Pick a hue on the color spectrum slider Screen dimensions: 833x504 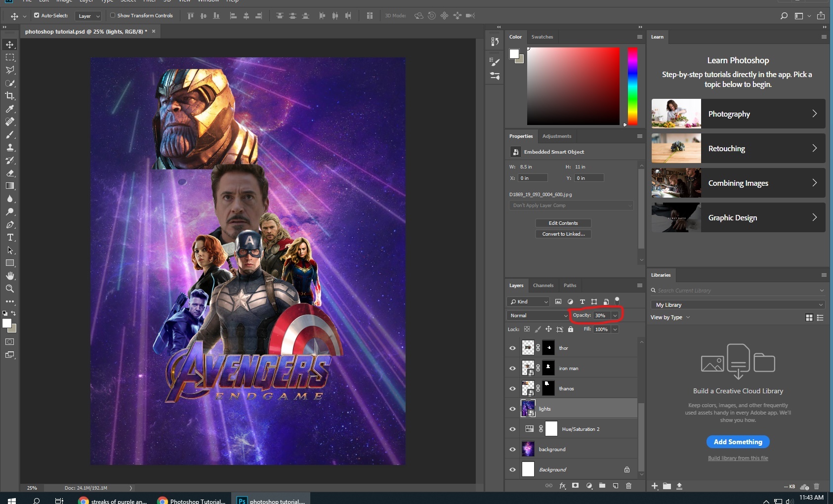click(632, 86)
